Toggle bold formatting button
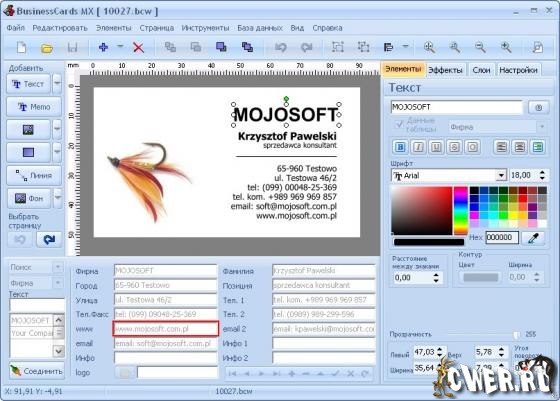The height and width of the screenshot is (401, 560). tap(400, 147)
